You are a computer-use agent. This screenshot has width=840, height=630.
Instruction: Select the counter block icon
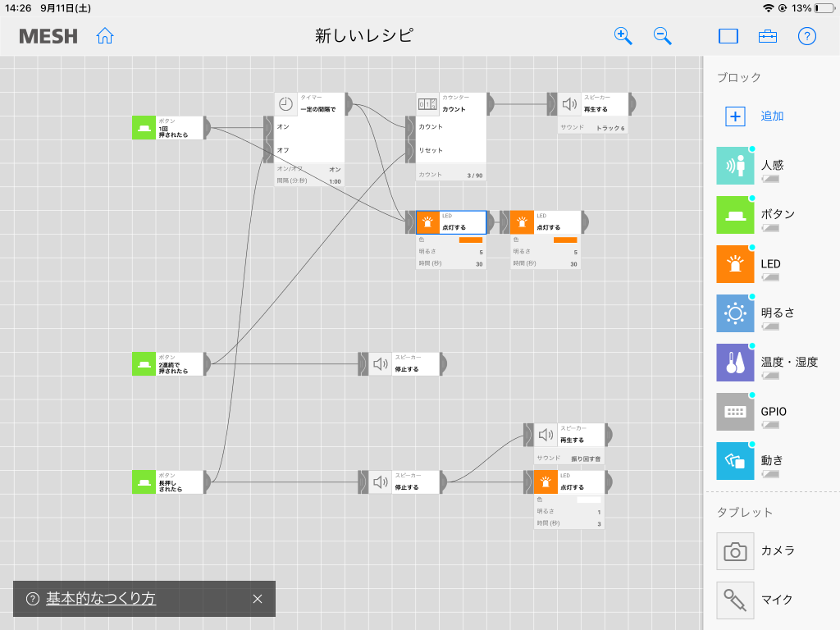pyautogui.click(x=427, y=104)
